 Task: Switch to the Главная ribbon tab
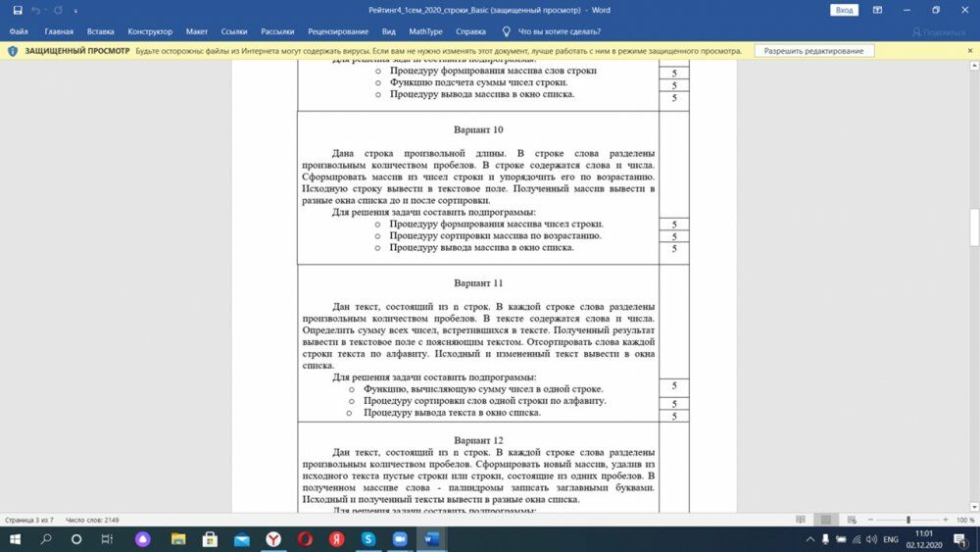[x=59, y=31]
